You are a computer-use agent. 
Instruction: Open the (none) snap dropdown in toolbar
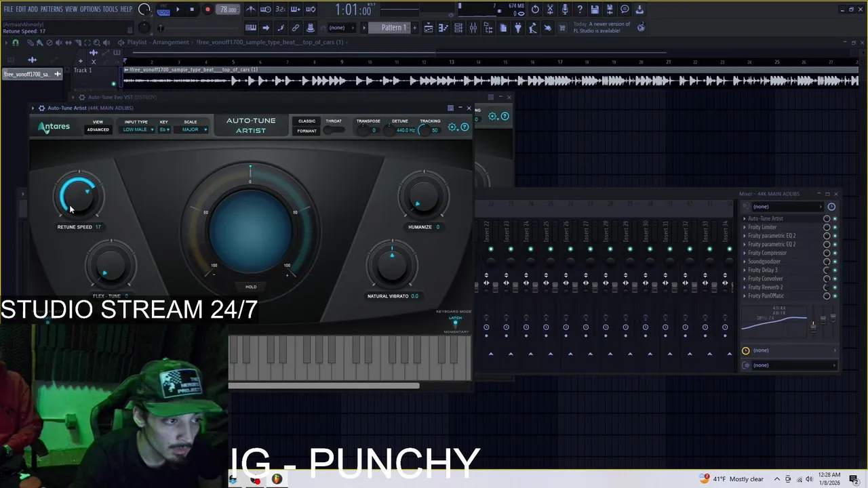pyautogui.click(x=341, y=28)
